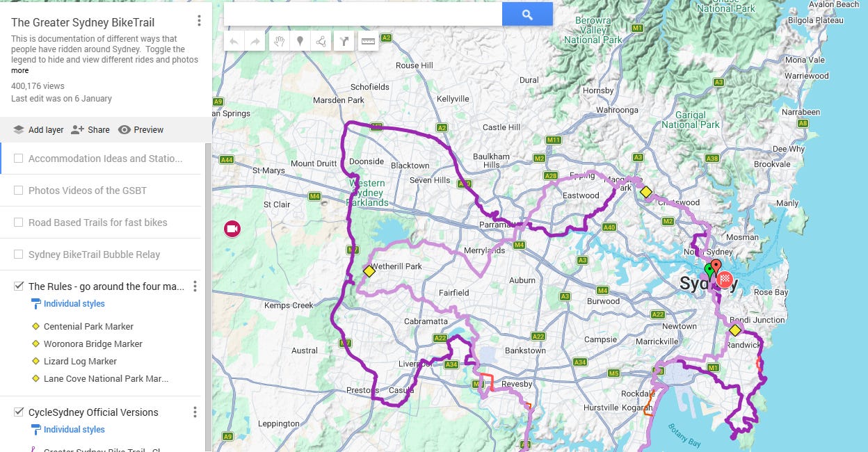Open options menu for CycleSydney Official Versions layer
The height and width of the screenshot is (452, 868).
tap(195, 412)
